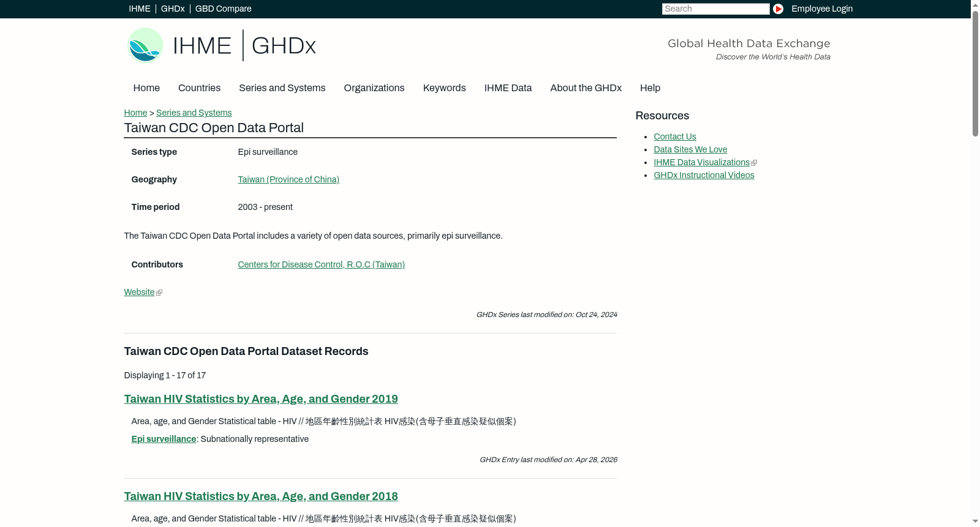
Task: Click 'Epi surveillance' series type value
Action: click(268, 152)
